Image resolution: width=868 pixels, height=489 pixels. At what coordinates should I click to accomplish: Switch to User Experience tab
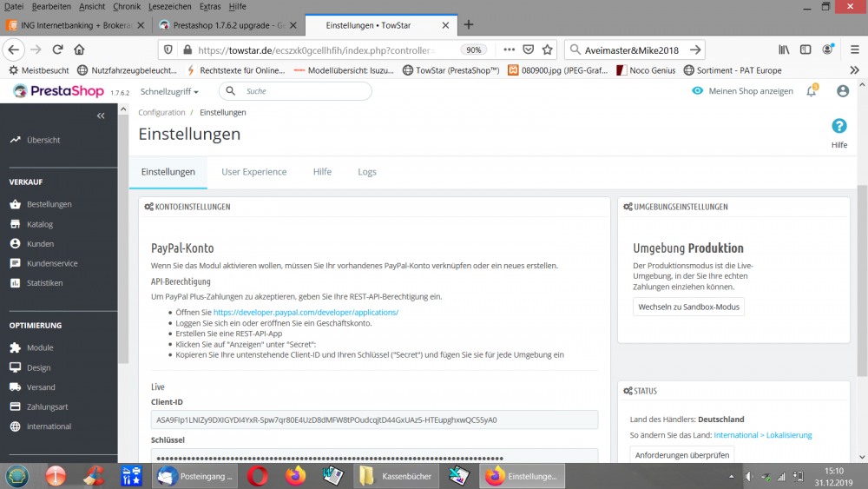click(254, 172)
